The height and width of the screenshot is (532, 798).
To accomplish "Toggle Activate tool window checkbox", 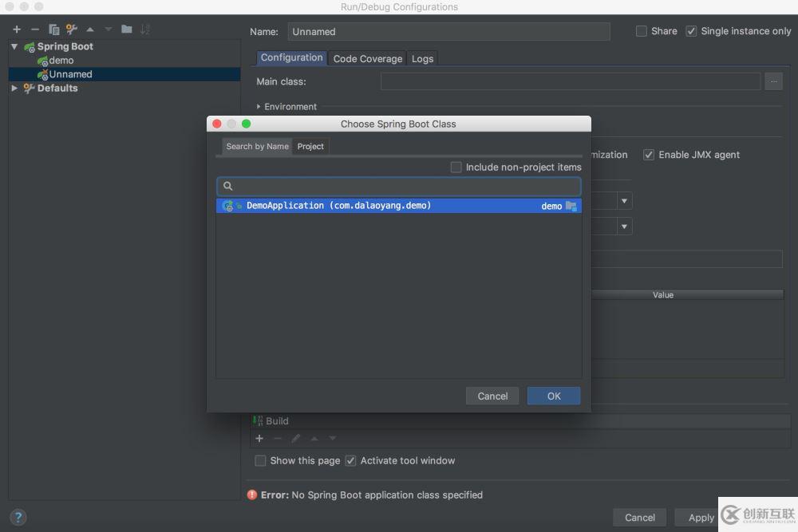I will point(350,461).
